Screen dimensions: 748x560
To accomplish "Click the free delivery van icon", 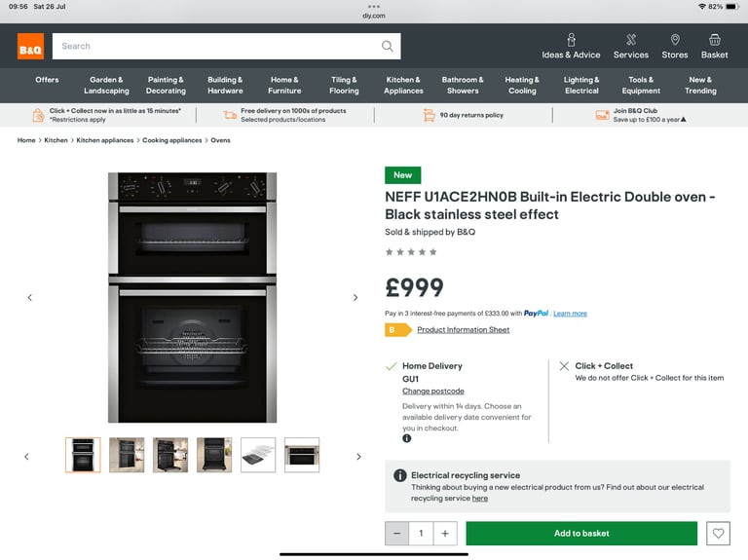I will pos(230,115).
